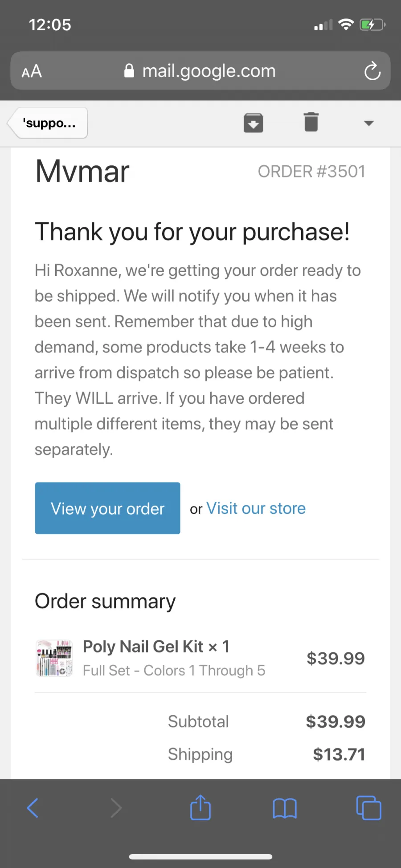Open the more options dropdown arrow
The width and height of the screenshot is (401, 868).
coord(368,123)
